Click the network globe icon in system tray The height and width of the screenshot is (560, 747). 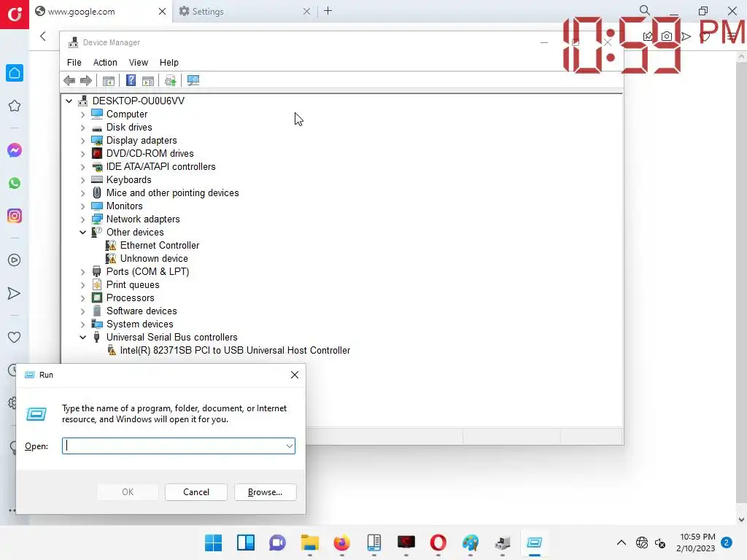click(642, 542)
